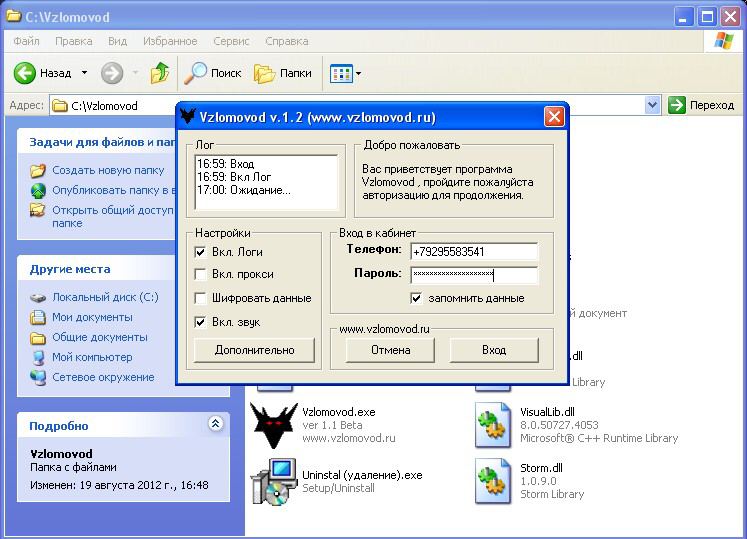Viewport: 747px width, 539px height.
Task: Expand the Views button dropdown arrow
Action: 358,73
